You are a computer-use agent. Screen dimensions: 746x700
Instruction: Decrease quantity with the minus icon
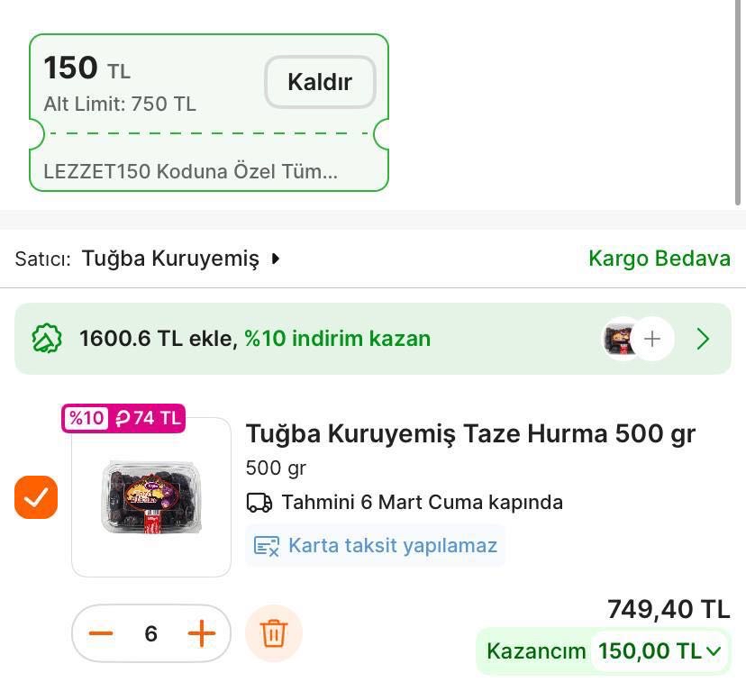[101, 632]
